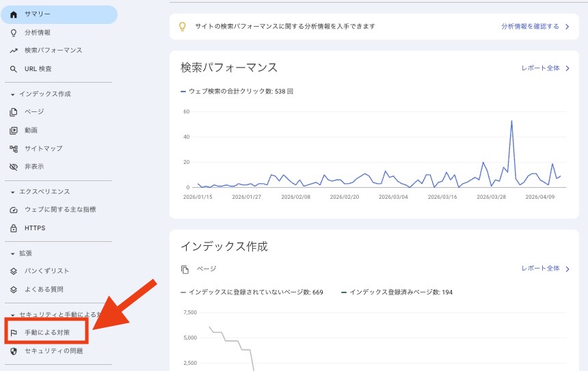588x371 pixels.
Task: Click 2026/01/15 date on chart axis
Action: click(198, 197)
